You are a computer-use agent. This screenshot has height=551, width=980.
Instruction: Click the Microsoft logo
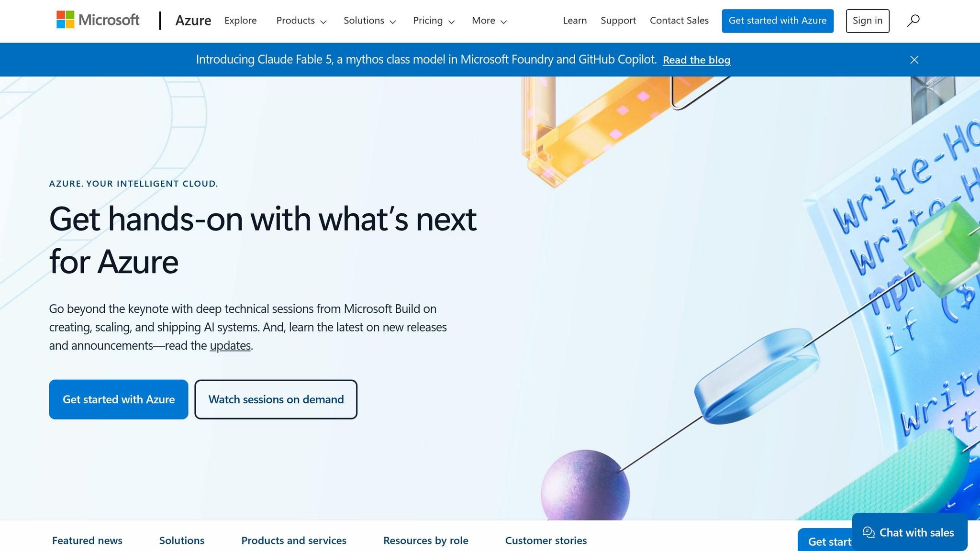(x=98, y=20)
